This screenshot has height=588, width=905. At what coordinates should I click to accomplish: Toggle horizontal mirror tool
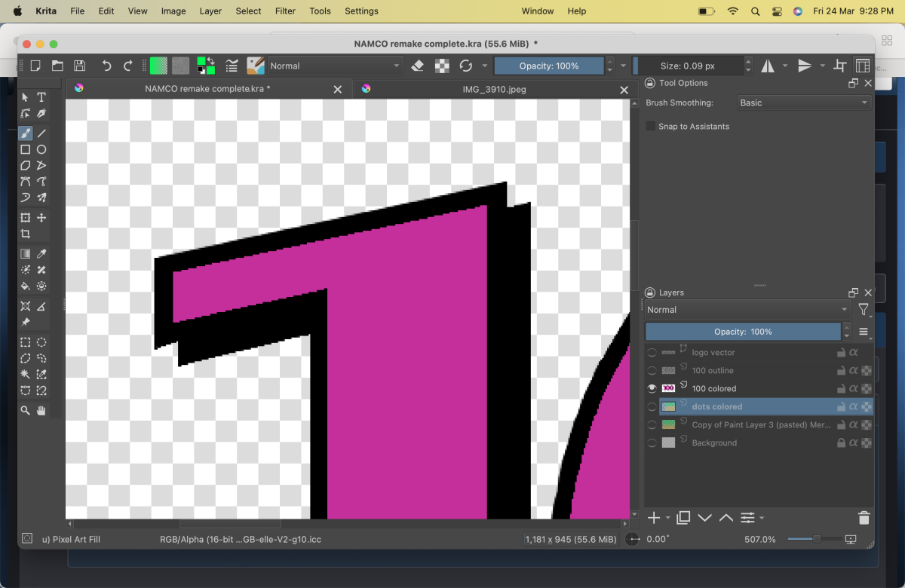[x=768, y=66]
